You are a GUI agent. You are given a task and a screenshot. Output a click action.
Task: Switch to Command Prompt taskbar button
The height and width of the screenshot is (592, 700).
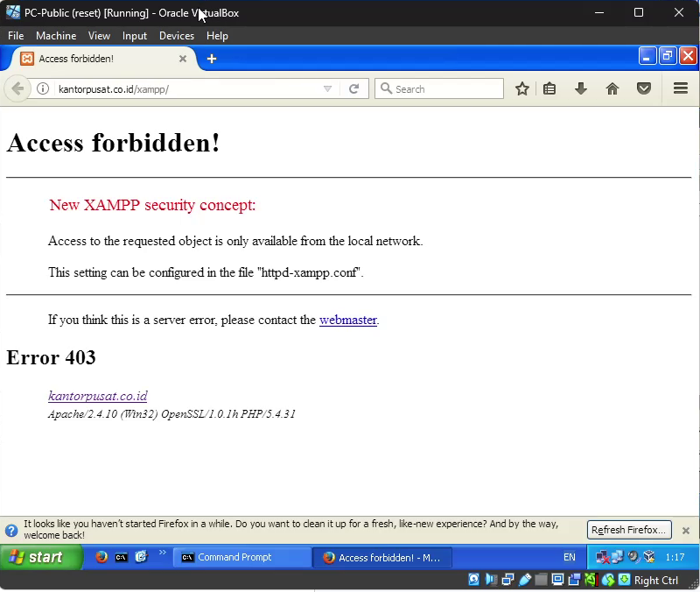tap(241, 557)
